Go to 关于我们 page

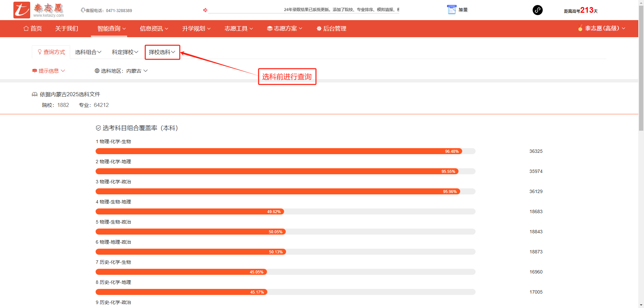[66, 28]
